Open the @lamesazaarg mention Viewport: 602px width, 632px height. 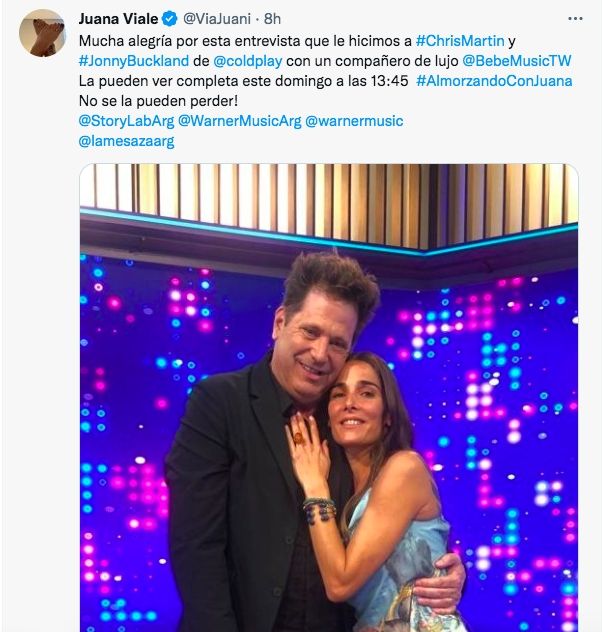[126, 141]
